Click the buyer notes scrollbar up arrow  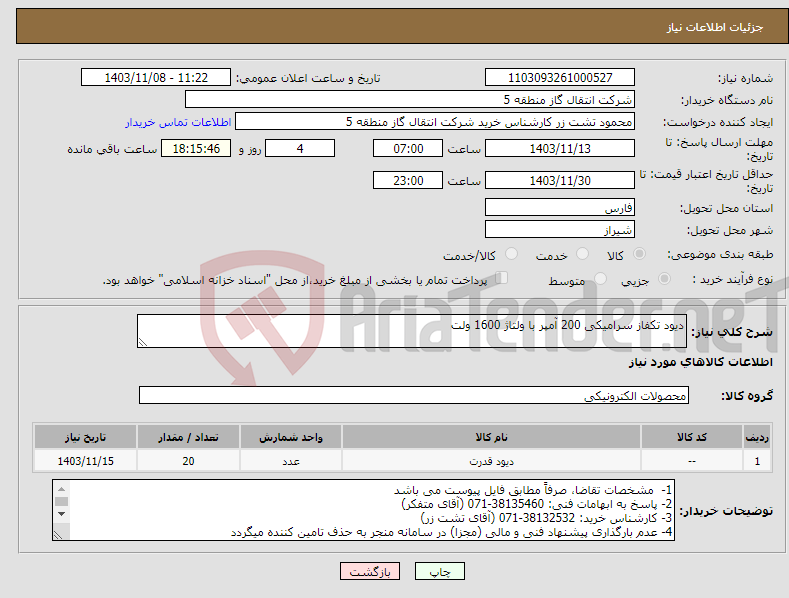tap(61, 489)
